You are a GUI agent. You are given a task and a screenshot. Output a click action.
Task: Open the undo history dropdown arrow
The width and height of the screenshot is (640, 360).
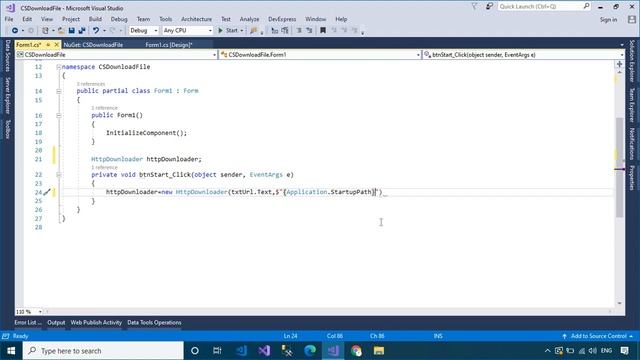[x=104, y=31]
